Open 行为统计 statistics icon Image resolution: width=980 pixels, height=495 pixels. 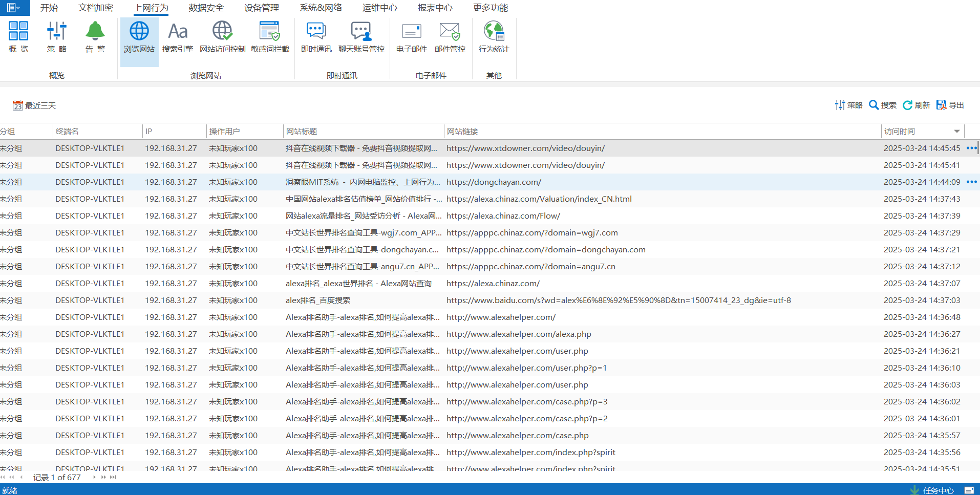click(494, 37)
